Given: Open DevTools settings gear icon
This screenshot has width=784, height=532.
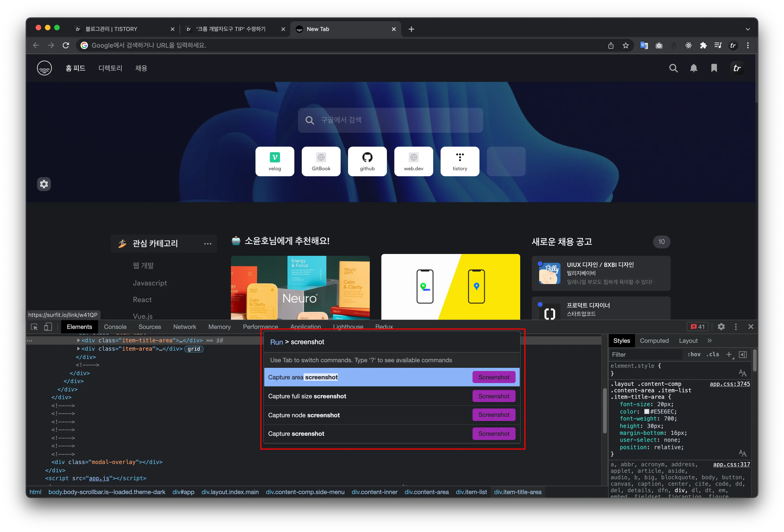Looking at the screenshot, I should (x=721, y=327).
